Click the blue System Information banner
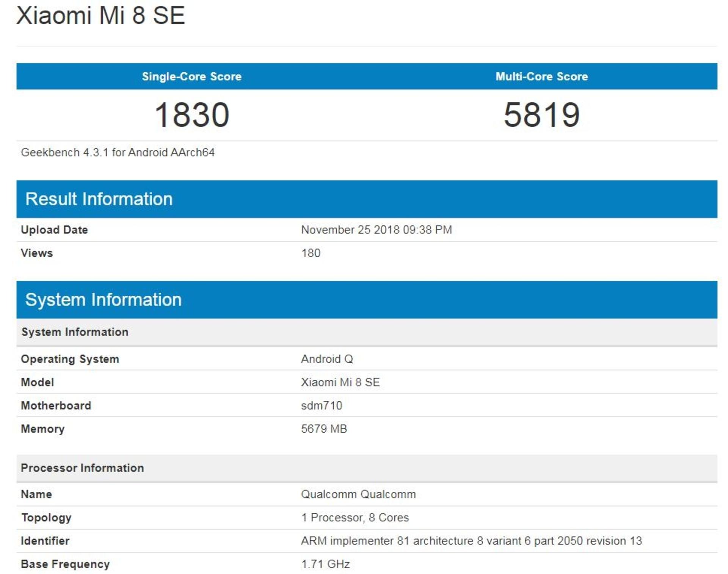This screenshot has width=728, height=574. (104, 300)
